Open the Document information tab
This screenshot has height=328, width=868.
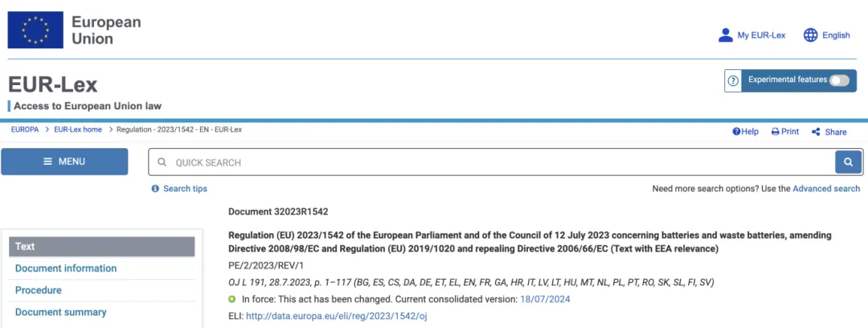tap(66, 269)
